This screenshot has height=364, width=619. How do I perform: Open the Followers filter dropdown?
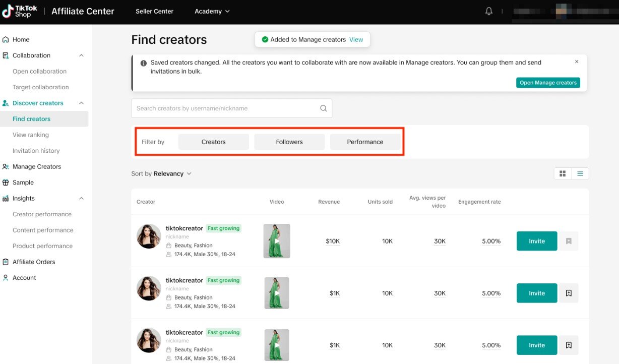289,142
